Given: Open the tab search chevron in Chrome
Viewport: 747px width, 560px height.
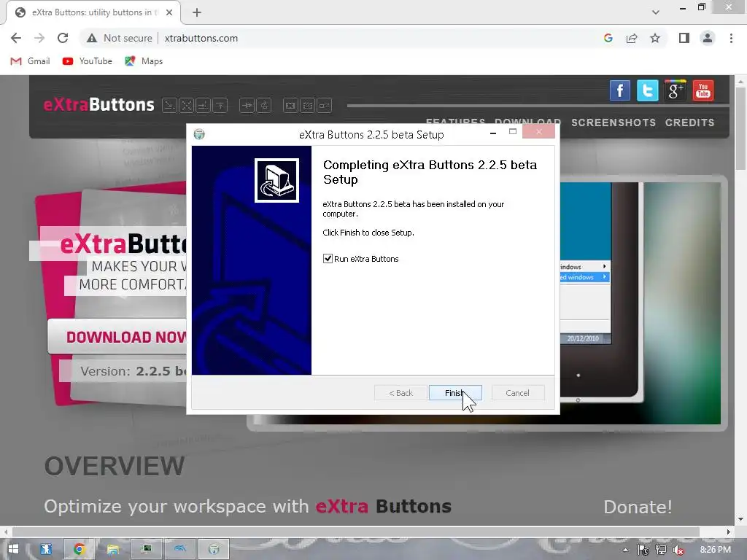Looking at the screenshot, I should (x=656, y=12).
